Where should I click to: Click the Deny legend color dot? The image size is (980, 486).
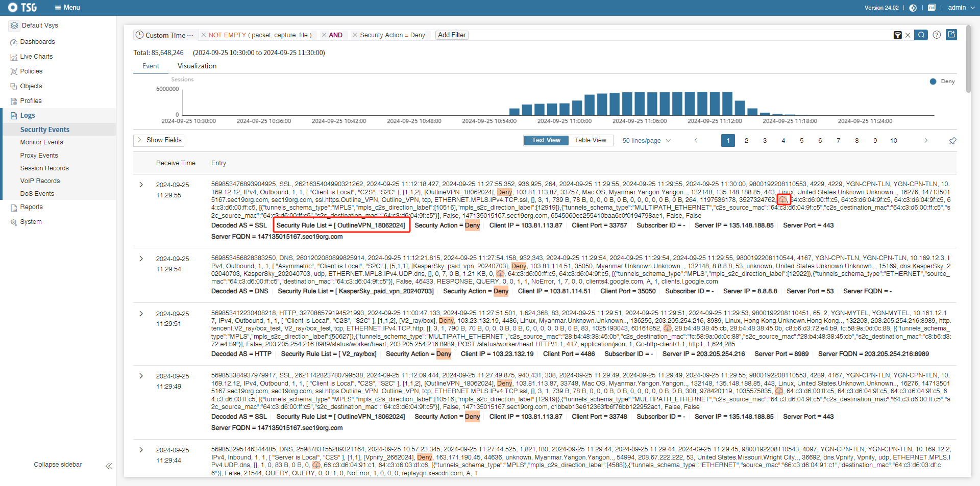click(933, 82)
